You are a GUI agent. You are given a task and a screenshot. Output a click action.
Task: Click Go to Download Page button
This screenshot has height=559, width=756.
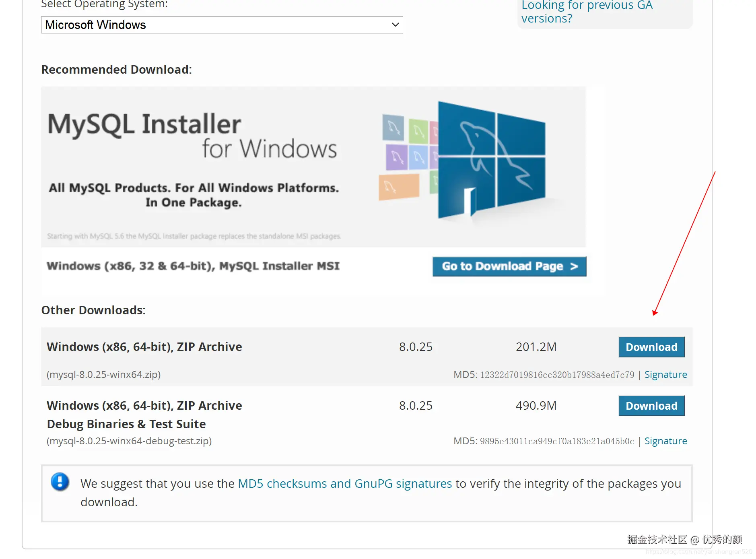[x=509, y=266]
